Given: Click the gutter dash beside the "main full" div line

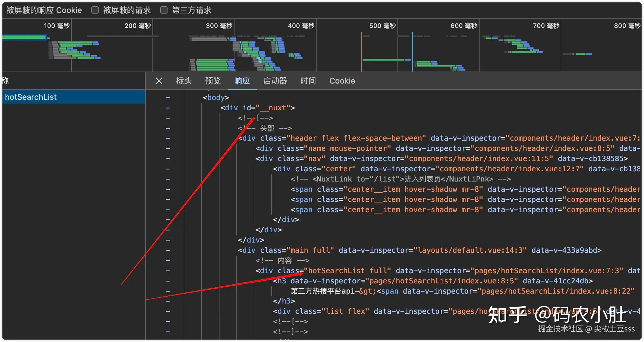Looking at the screenshot, I should pyautogui.click(x=168, y=250).
